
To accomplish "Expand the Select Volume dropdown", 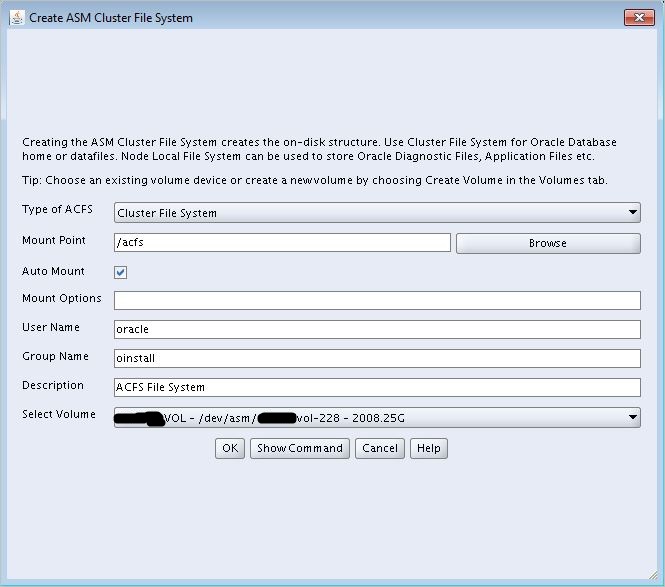I will (x=377, y=418).
